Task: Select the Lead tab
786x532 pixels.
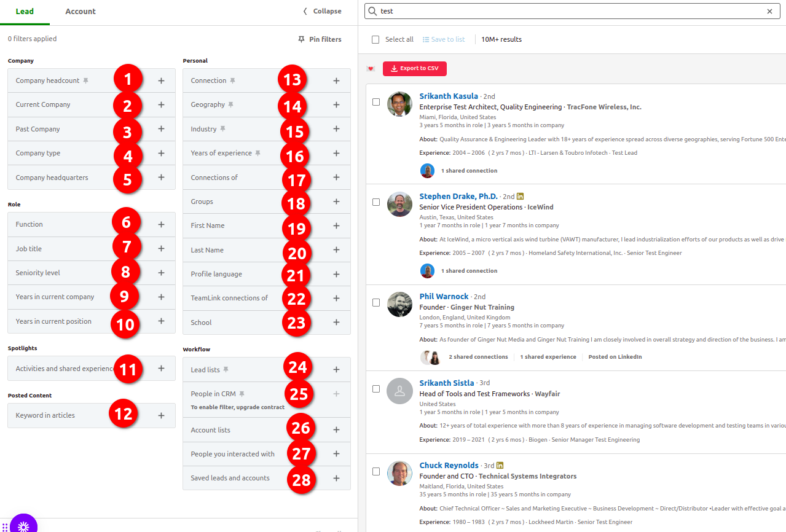Action: (x=25, y=11)
